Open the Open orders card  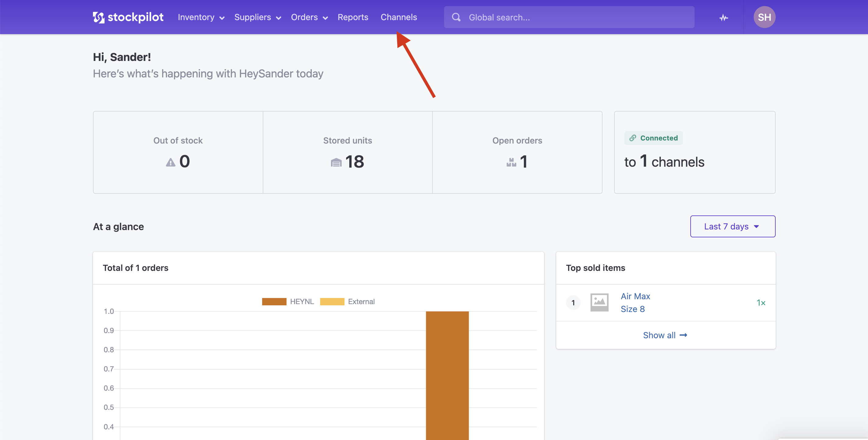[517, 152]
